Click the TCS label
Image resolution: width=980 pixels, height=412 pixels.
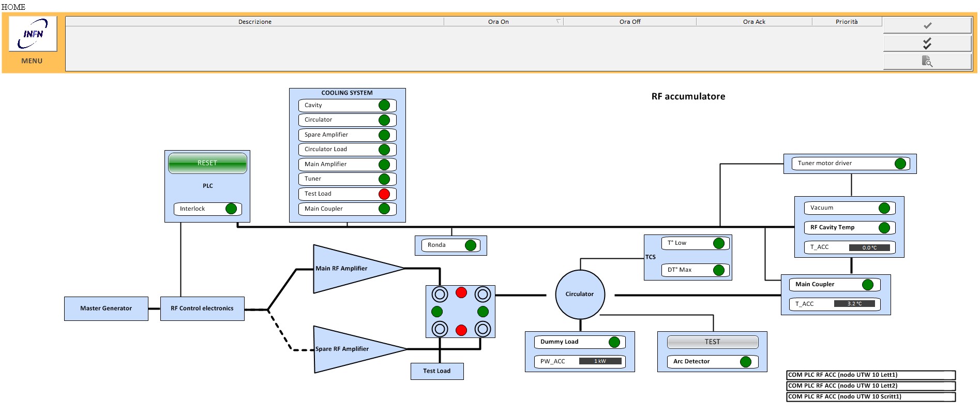[651, 257]
